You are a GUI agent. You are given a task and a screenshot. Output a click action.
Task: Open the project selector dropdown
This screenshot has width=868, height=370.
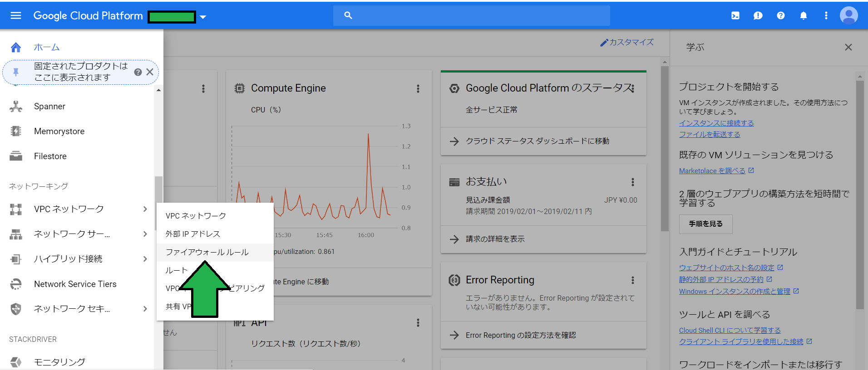pos(203,17)
